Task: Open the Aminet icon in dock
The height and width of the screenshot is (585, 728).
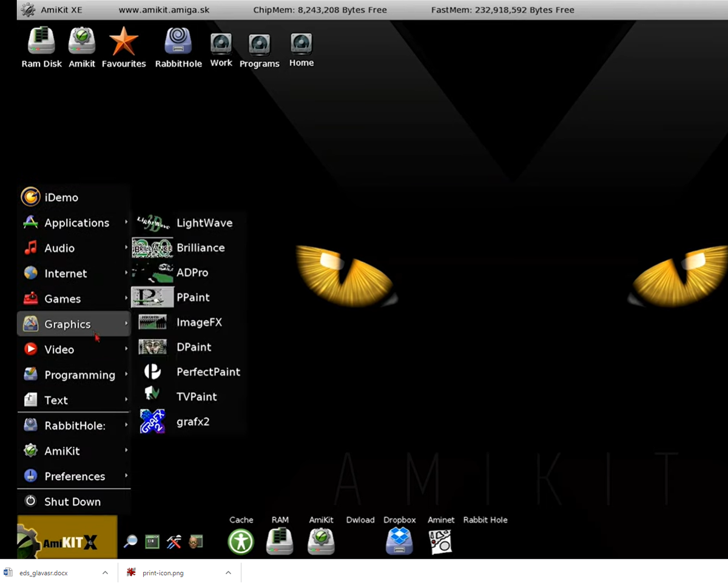Action: (x=440, y=541)
